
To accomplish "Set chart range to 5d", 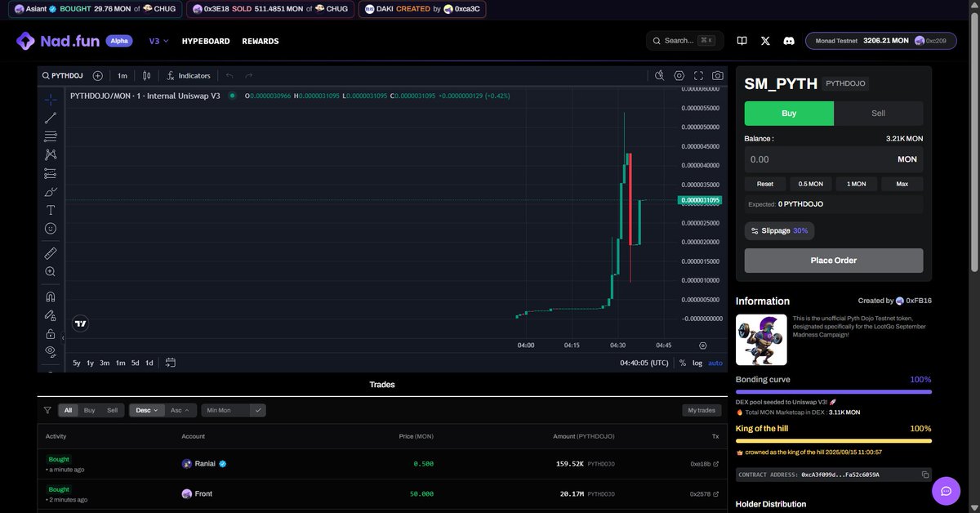I will pos(136,363).
